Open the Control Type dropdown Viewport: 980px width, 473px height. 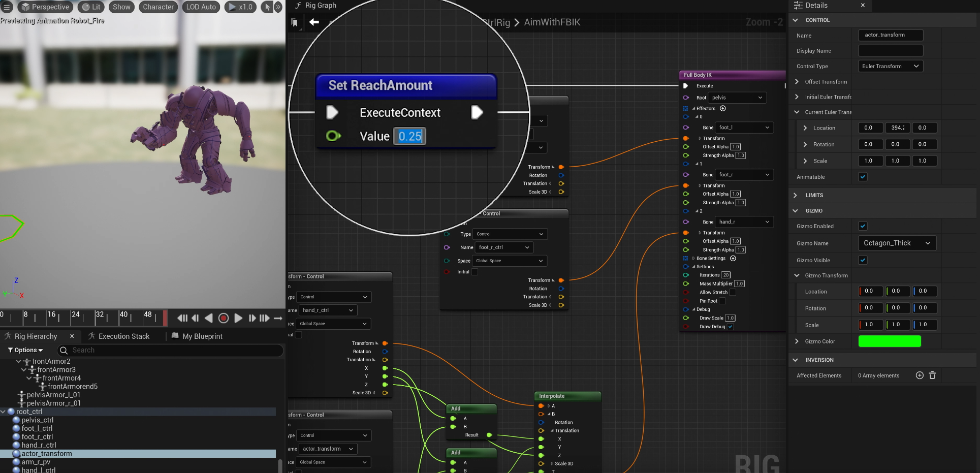890,66
